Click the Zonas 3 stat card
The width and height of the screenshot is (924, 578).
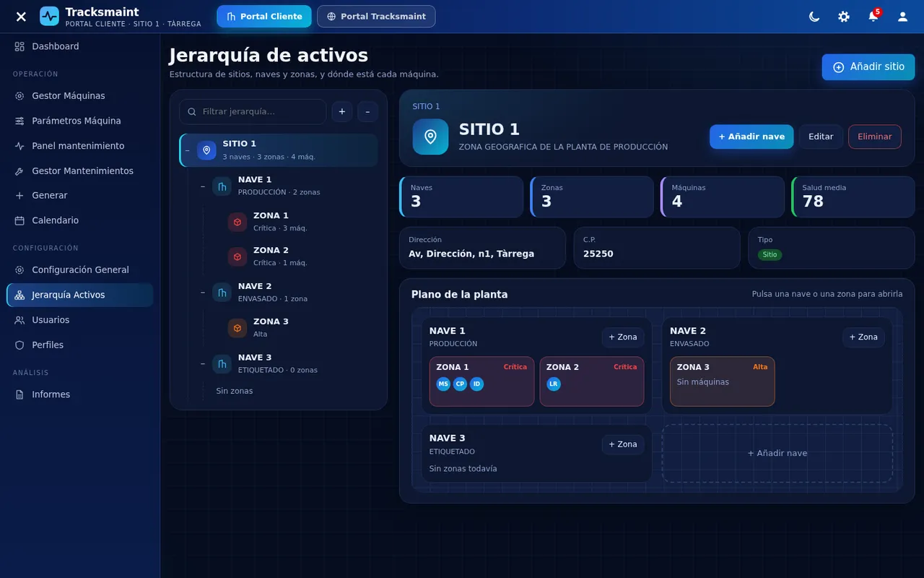point(592,197)
